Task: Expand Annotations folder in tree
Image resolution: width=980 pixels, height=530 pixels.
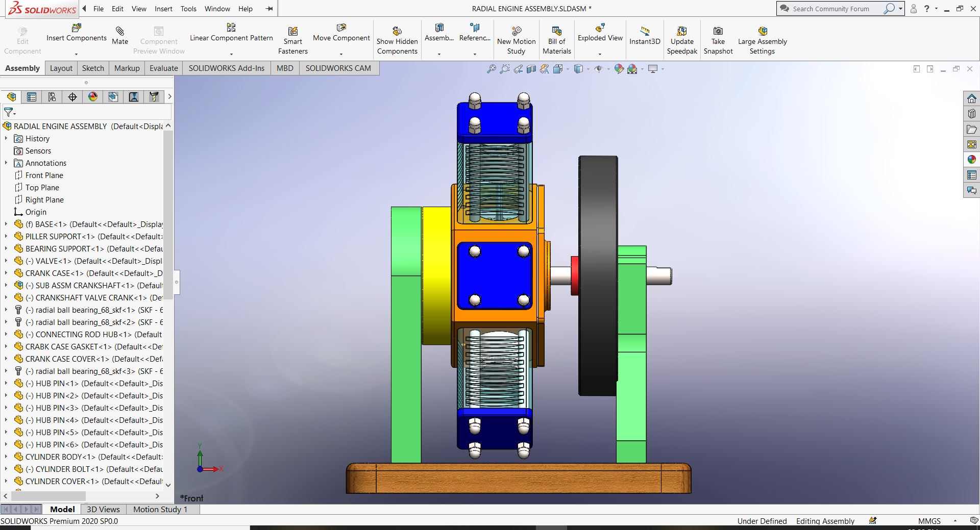Action: pyautogui.click(x=6, y=163)
